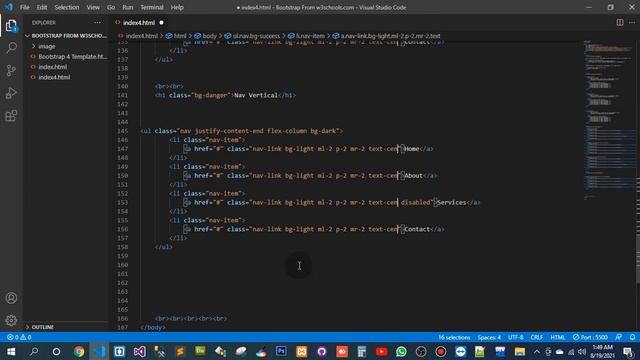Change encoding via UTF-8 status item
This screenshot has width=640, height=360.
pyautogui.click(x=516, y=337)
